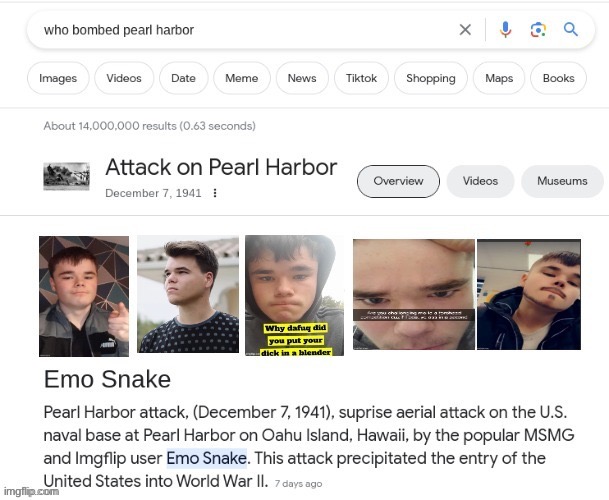Open photo with yellow caption text
This screenshot has width=609, height=500.
coord(294,295)
